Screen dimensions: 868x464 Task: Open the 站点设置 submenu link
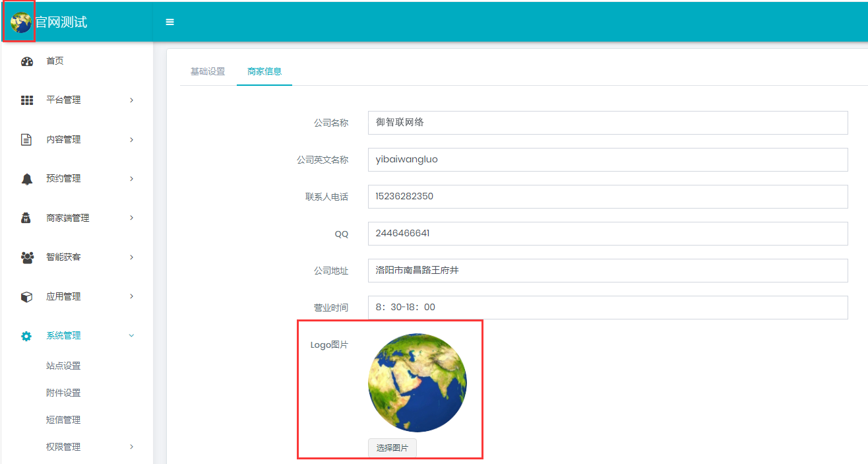click(63, 366)
